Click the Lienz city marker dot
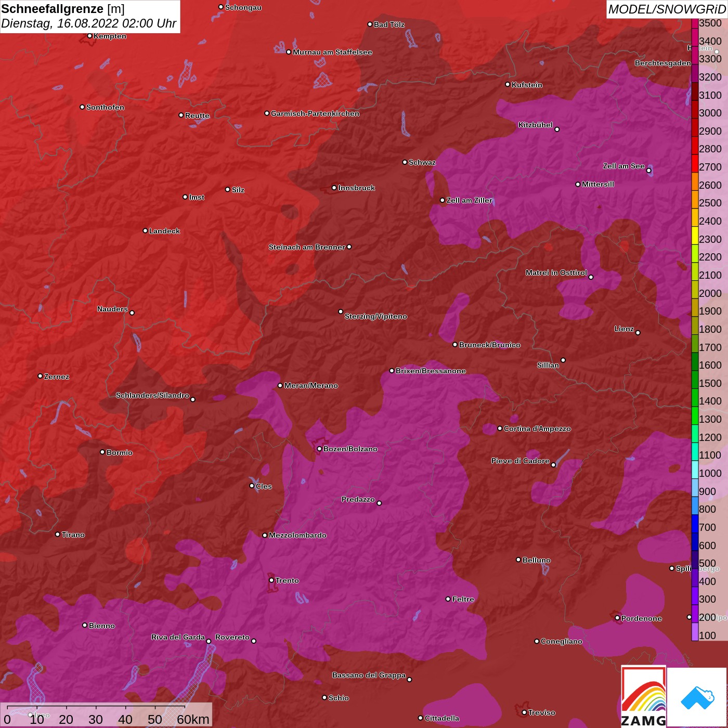Screen dimensions: 728x728 638,333
